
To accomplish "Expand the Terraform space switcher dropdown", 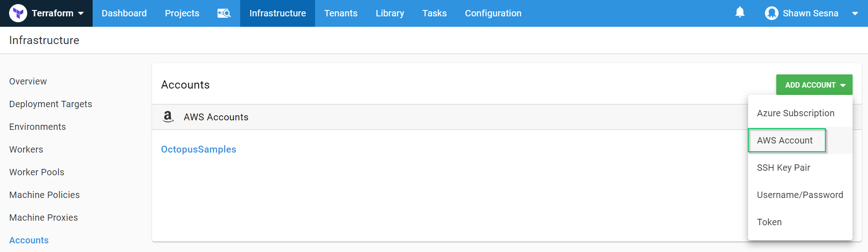I will point(81,13).
